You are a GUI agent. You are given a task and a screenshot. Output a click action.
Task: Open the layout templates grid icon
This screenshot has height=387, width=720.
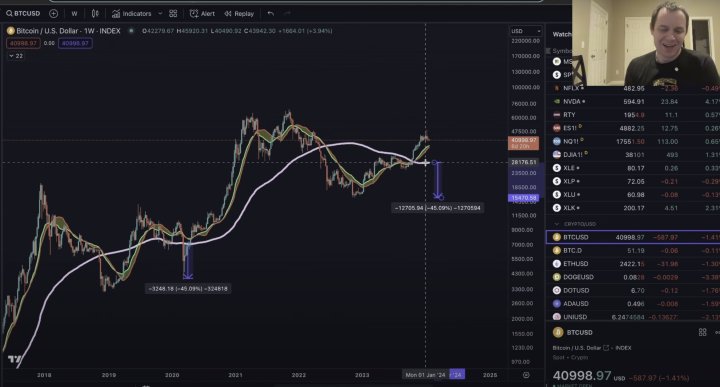click(173, 13)
